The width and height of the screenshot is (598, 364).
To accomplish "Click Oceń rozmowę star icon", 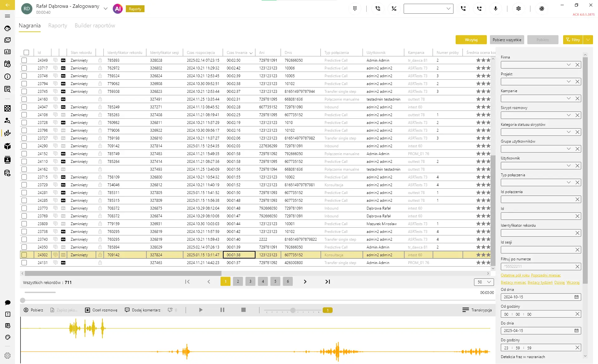I will [x=88, y=310].
